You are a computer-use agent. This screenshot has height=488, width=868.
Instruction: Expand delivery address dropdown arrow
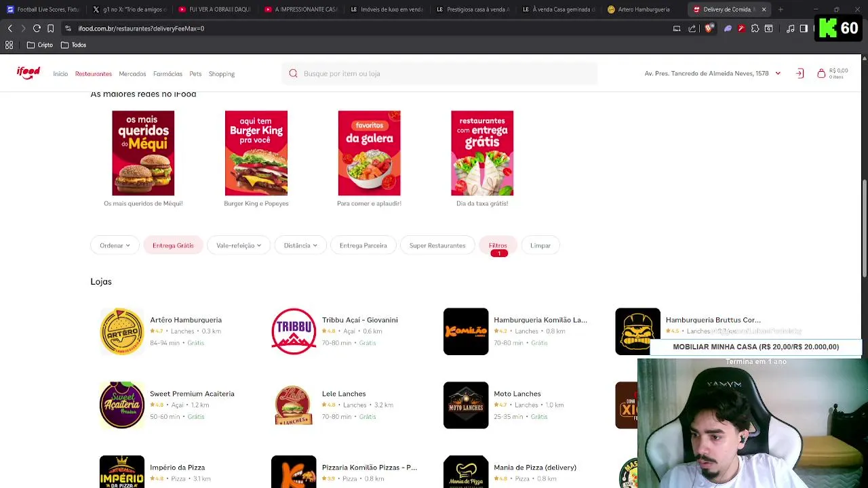pos(778,73)
